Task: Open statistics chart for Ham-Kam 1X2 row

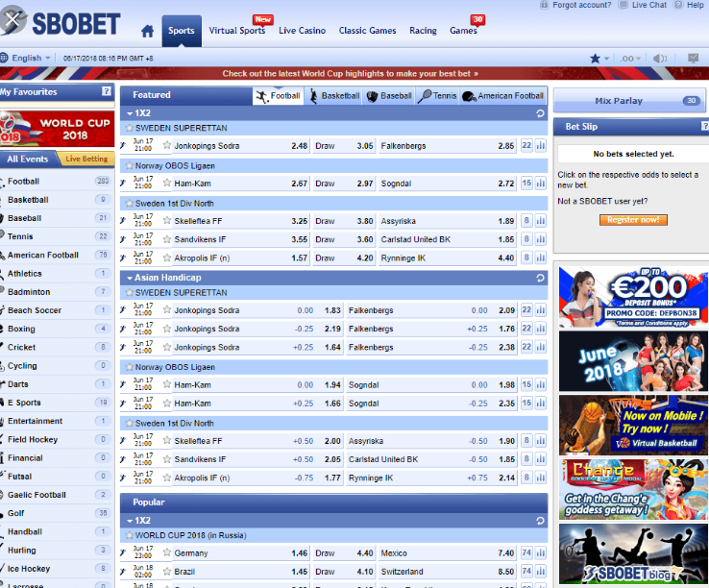Action: tap(540, 183)
